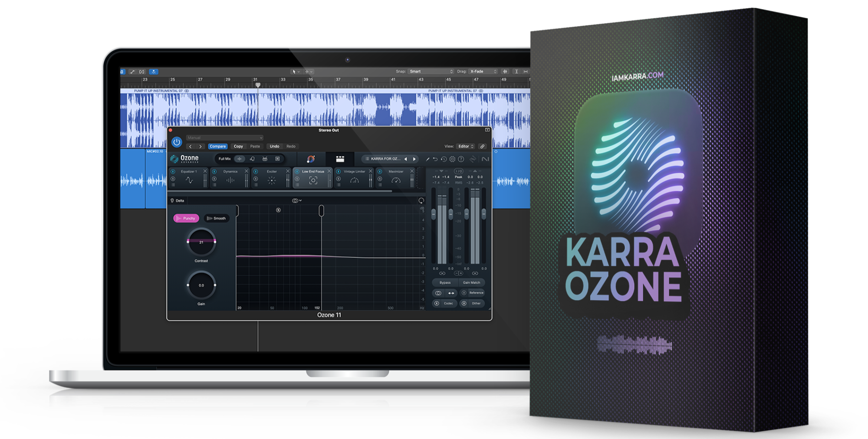
Task: Switch to the Smooth mode
Action: (x=217, y=218)
